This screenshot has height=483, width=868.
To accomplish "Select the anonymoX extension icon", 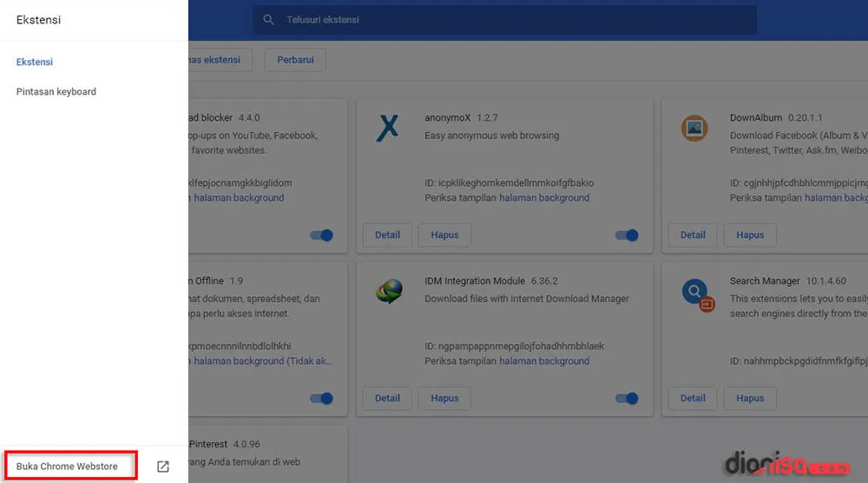I will pos(387,128).
